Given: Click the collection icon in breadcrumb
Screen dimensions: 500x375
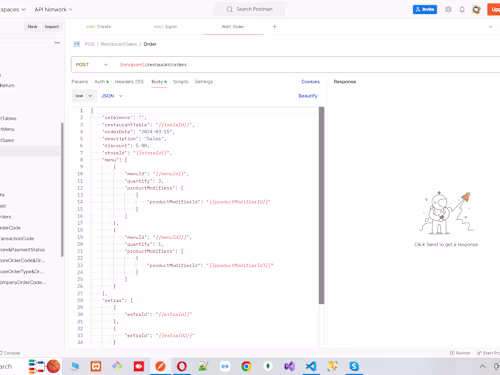Looking at the screenshot, I should 77,44.
